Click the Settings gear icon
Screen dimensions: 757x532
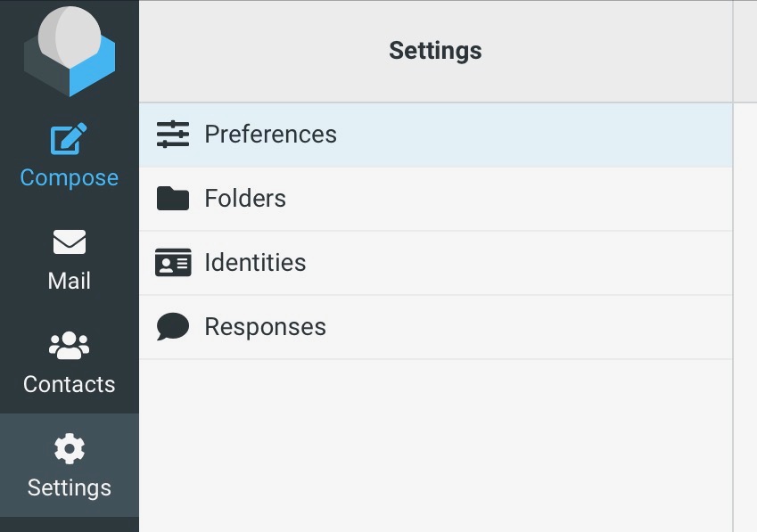[70, 448]
